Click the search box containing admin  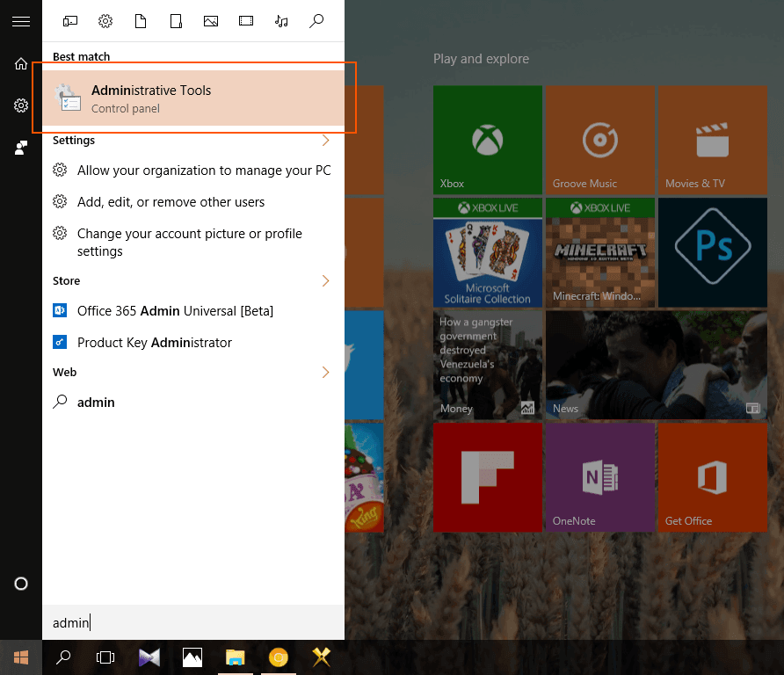click(x=193, y=622)
